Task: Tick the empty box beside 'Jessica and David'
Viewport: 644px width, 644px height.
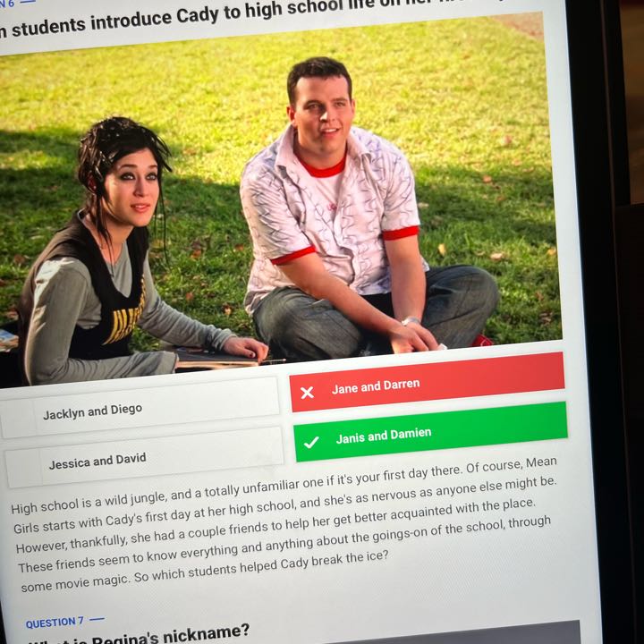Action: [x=23, y=468]
